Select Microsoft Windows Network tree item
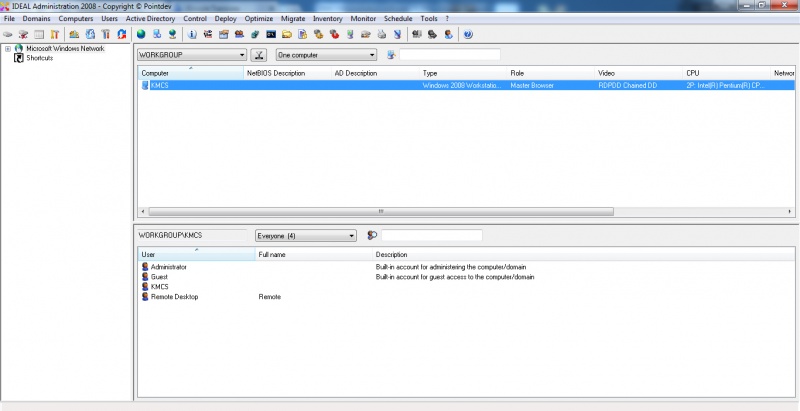 (x=65, y=48)
